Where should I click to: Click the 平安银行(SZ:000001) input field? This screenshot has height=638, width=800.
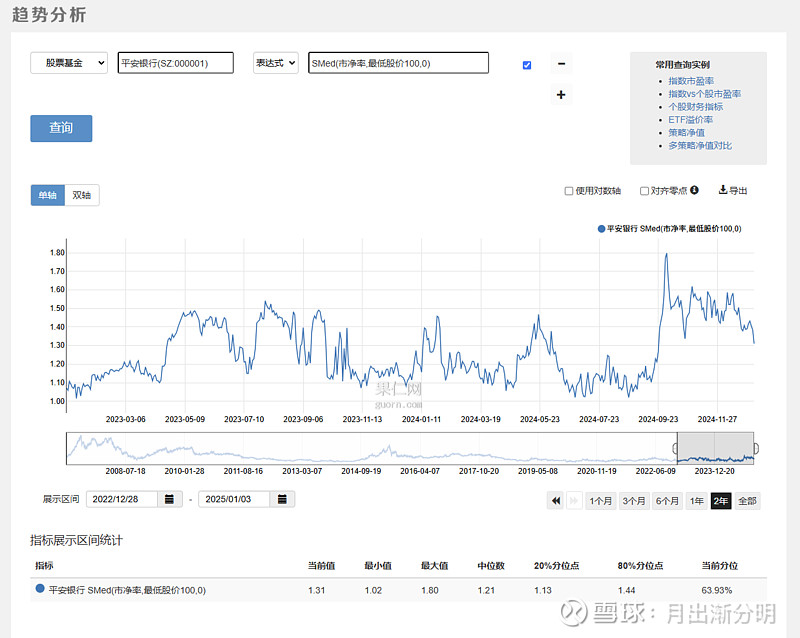tap(175, 63)
